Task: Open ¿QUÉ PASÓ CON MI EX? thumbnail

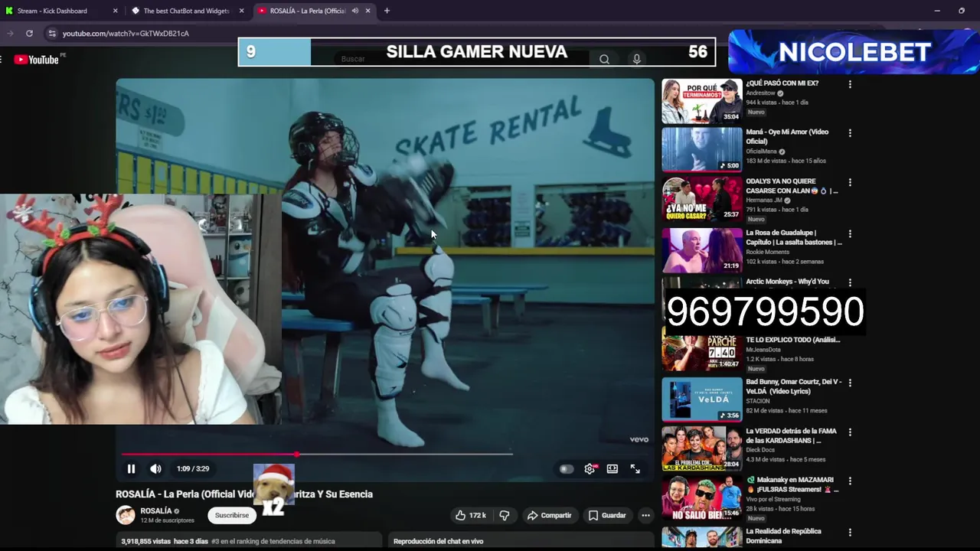Action: click(x=702, y=100)
